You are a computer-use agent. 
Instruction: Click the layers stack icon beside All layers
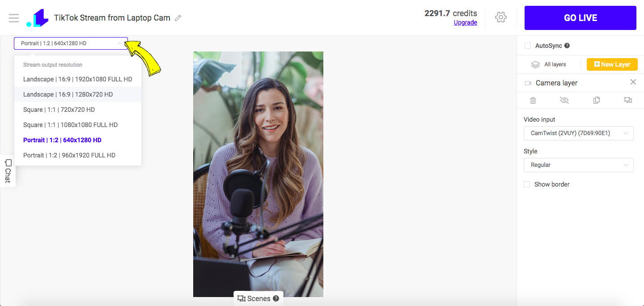535,64
